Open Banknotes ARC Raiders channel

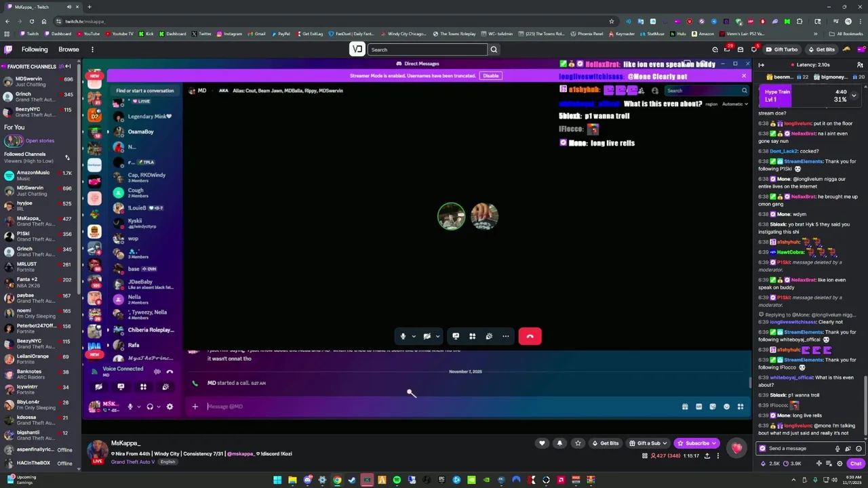point(39,374)
